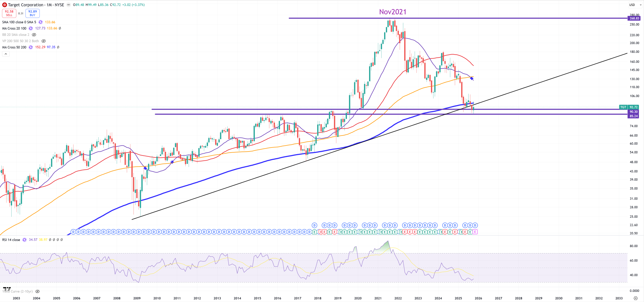Viewport: 644px width, 302px height.
Task: Select the RSI 14 close legend label
Action: [11, 240]
